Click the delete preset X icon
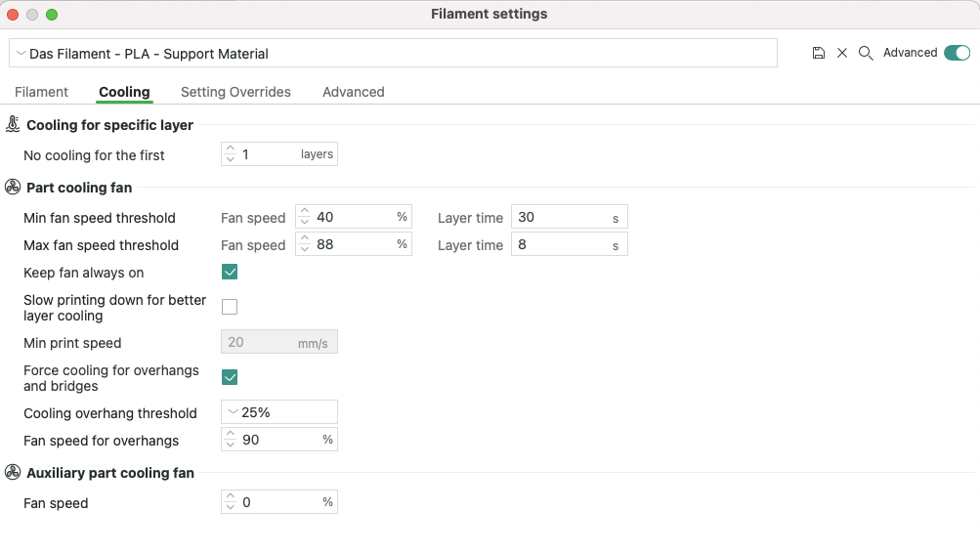The image size is (980, 553). 842,54
